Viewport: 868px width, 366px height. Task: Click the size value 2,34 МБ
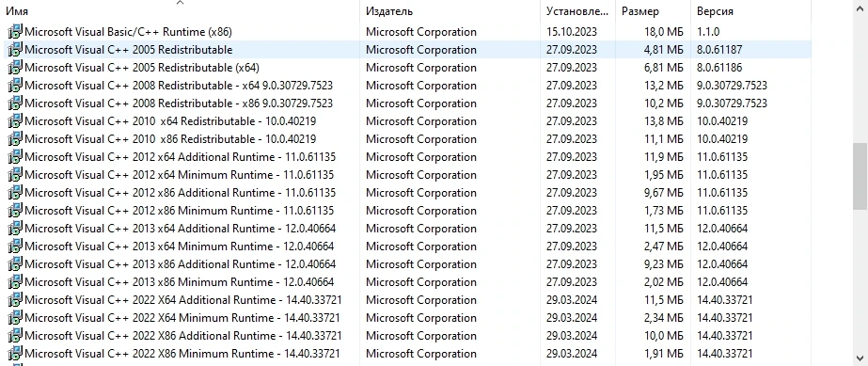tap(664, 318)
